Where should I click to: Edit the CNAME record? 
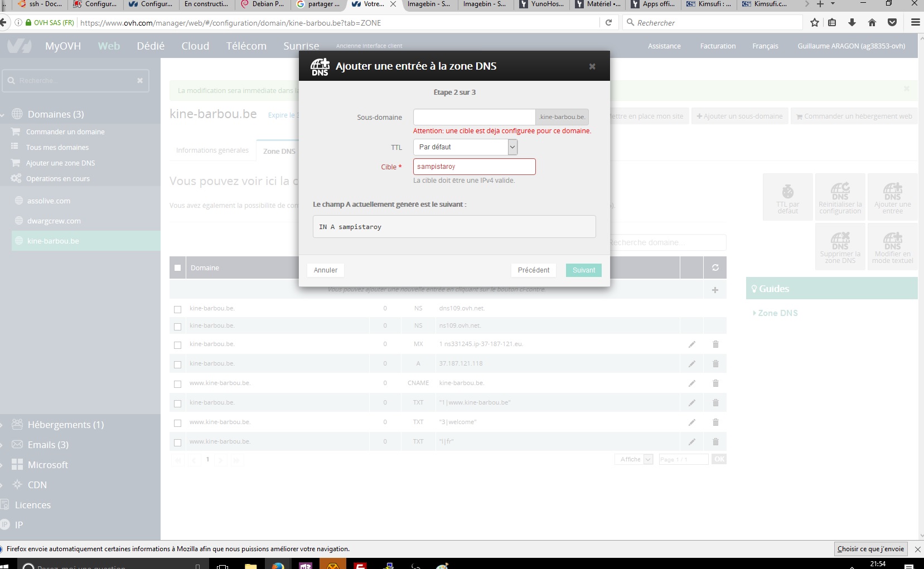tap(691, 383)
